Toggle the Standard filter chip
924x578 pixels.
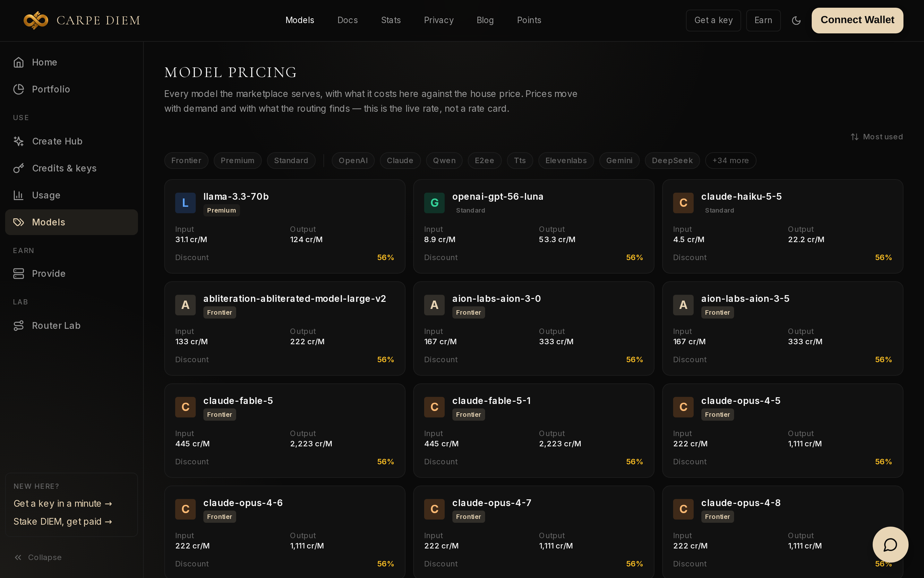point(291,161)
